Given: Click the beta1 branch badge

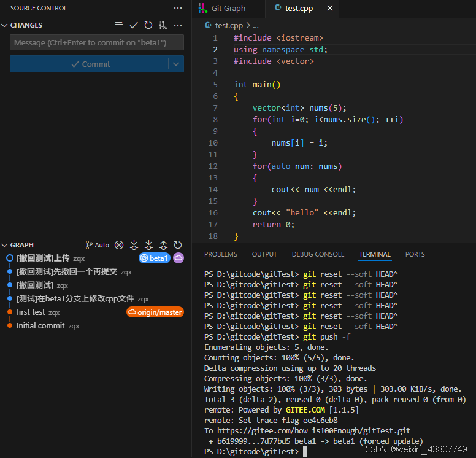Looking at the screenshot, I should 155,258.
